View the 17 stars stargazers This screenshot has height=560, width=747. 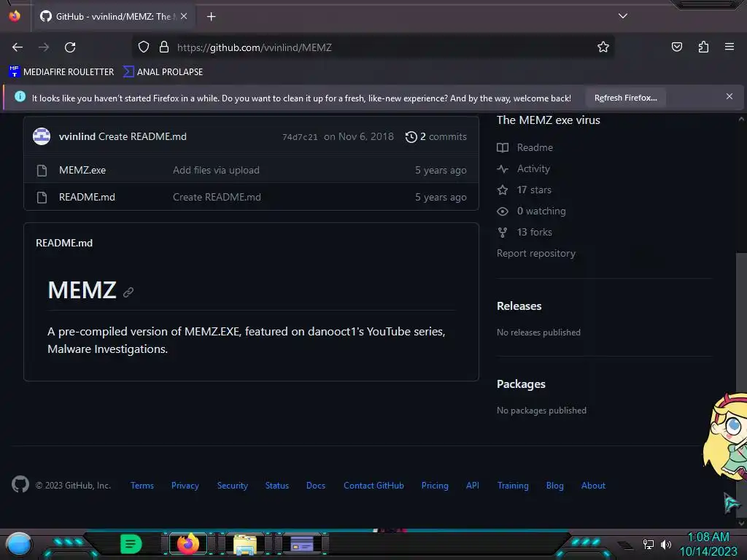tap(524, 190)
